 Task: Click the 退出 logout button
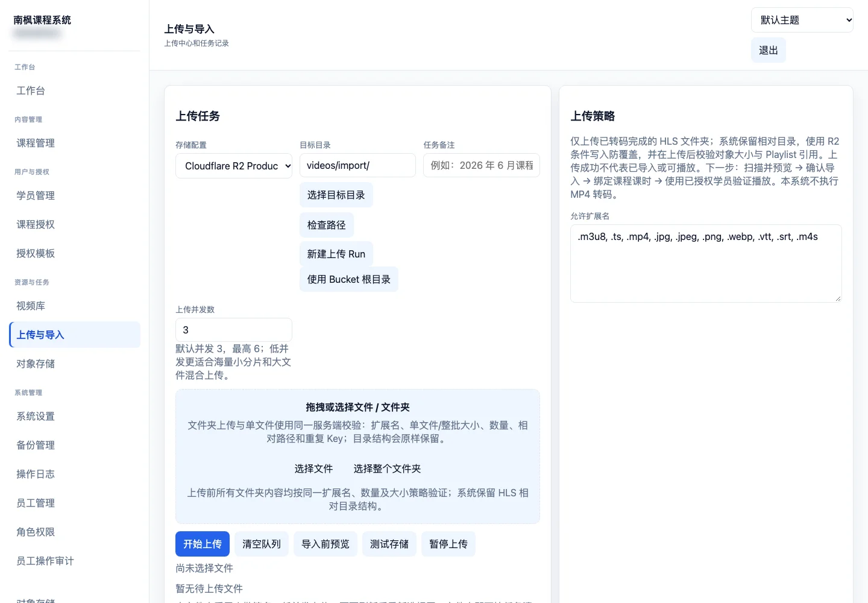[768, 50]
